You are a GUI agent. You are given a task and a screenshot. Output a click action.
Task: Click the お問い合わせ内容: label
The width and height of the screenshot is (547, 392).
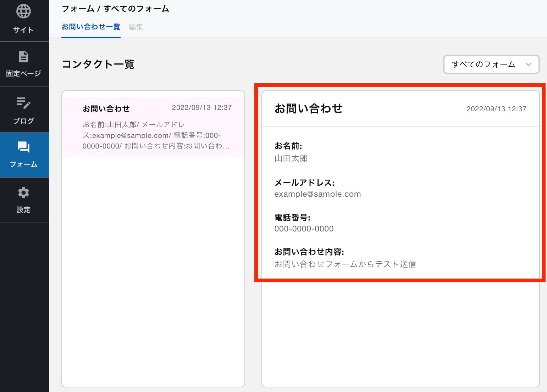point(309,252)
